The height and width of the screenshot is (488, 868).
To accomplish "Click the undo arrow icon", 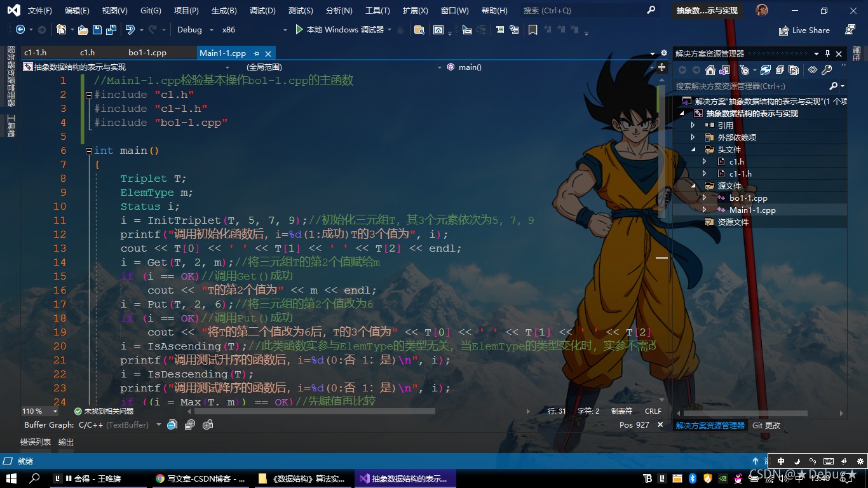I will 130,29.
